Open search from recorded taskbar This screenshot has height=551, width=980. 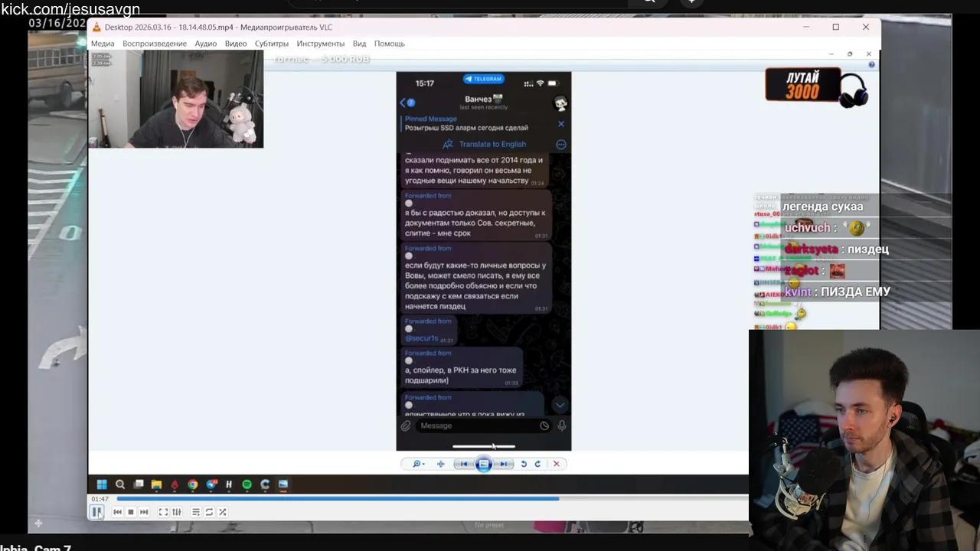(x=120, y=484)
